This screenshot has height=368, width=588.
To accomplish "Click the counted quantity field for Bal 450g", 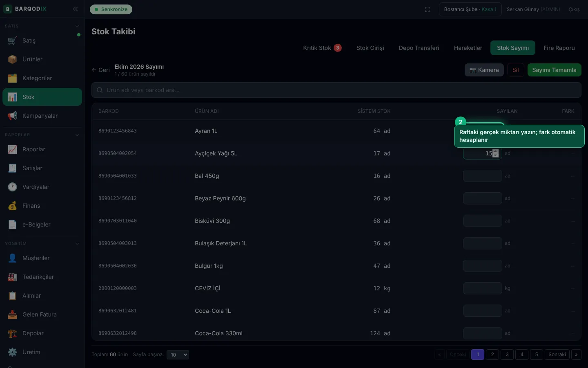I will click(483, 176).
